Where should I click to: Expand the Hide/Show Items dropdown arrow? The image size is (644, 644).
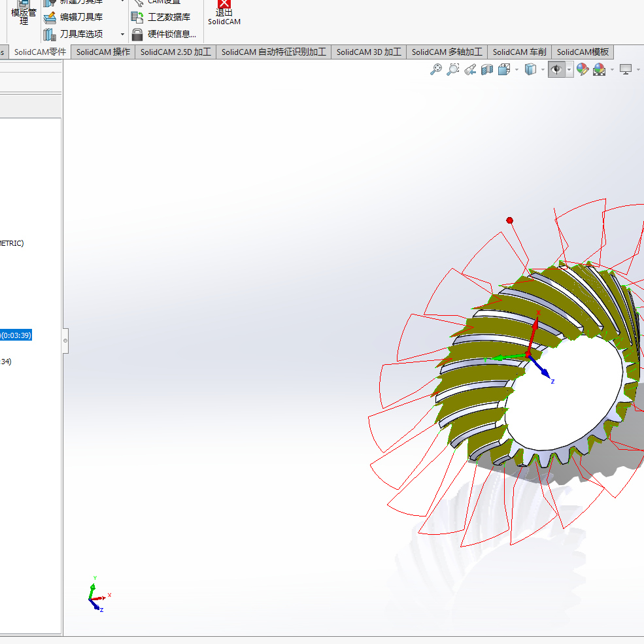click(569, 69)
